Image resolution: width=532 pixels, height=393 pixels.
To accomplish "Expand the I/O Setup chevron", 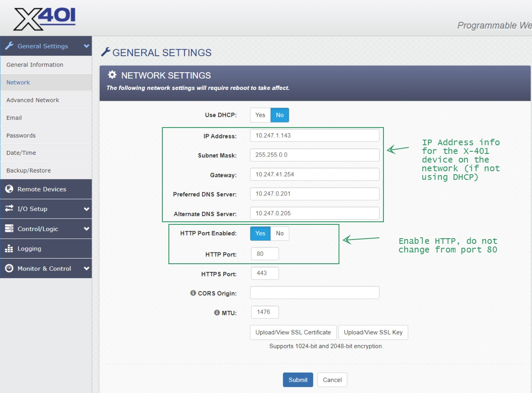I will point(86,209).
